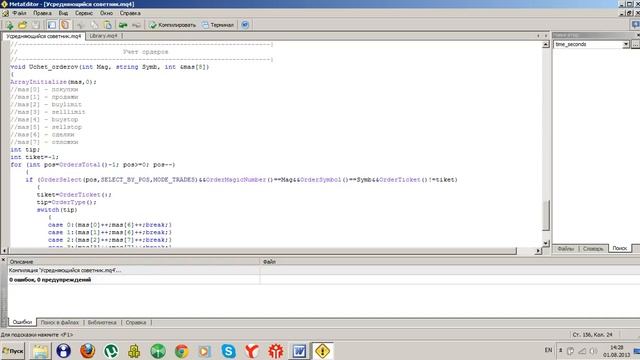Open the folder explorer taskbar icon
The width and height of the screenshot is (640, 360).
pos(40,351)
